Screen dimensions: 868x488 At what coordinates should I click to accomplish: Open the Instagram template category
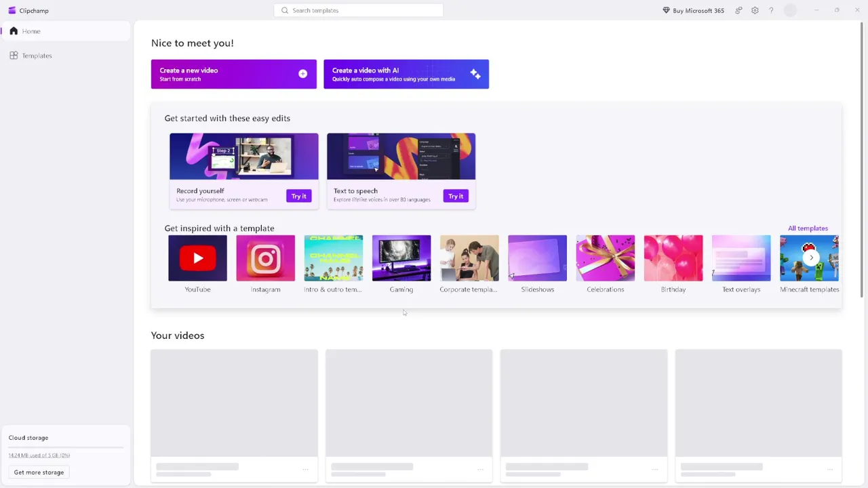(266, 264)
